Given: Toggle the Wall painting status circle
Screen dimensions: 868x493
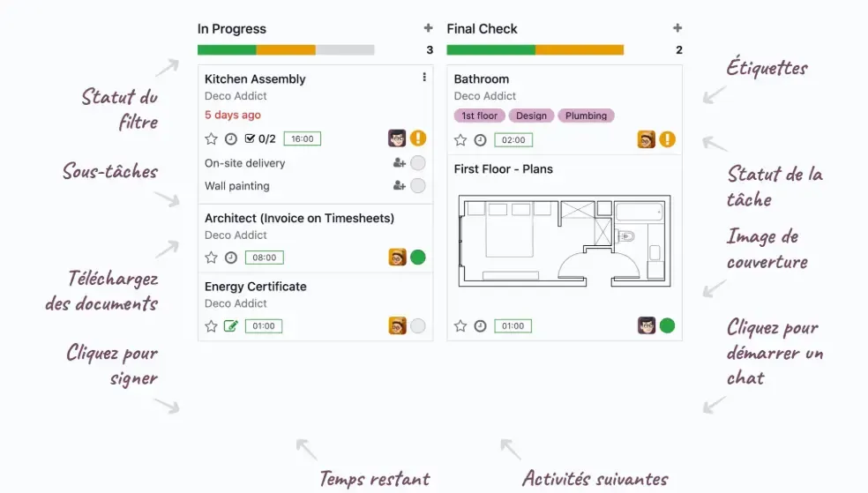Looking at the screenshot, I should point(418,186).
